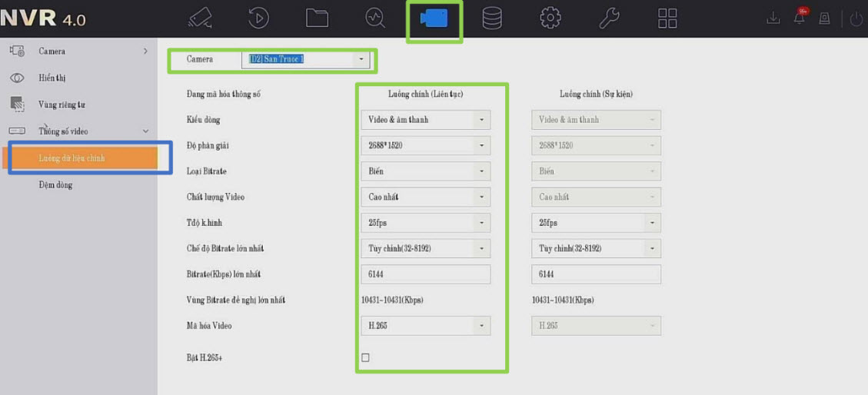Open the file management folder icon

[317, 18]
